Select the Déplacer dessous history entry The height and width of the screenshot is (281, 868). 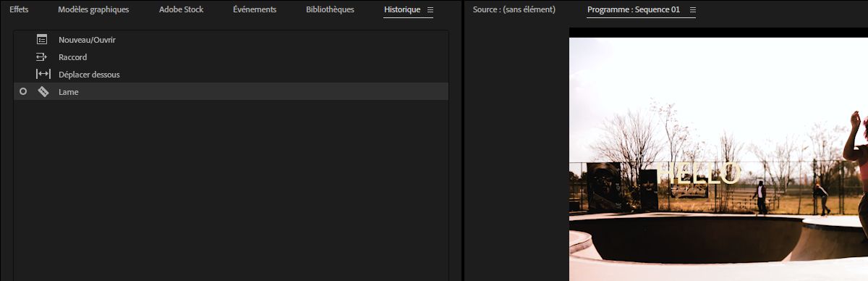pyautogui.click(x=231, y=75)
